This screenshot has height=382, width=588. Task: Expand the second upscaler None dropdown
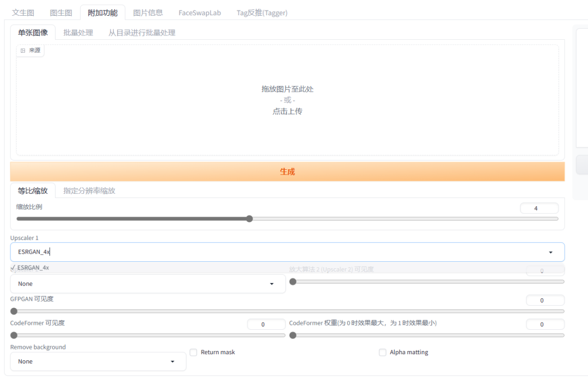click(x=272, y=284)
